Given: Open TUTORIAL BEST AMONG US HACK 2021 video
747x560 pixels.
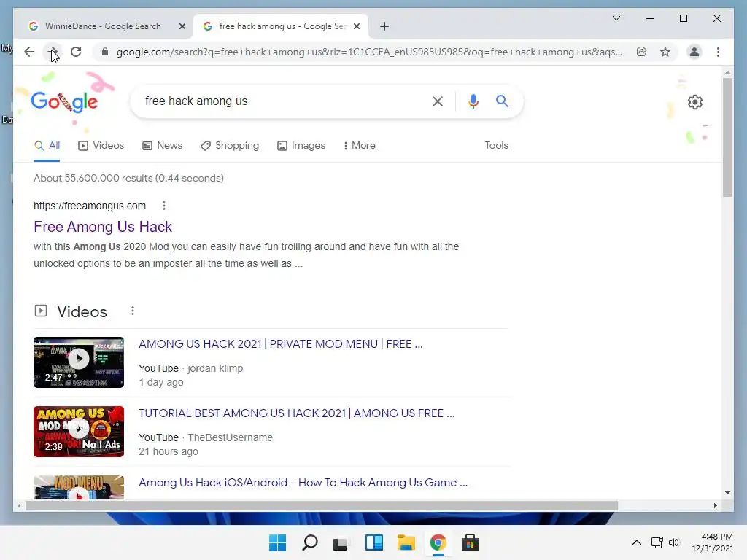Looking at the screenshot, I should point(296,413).
